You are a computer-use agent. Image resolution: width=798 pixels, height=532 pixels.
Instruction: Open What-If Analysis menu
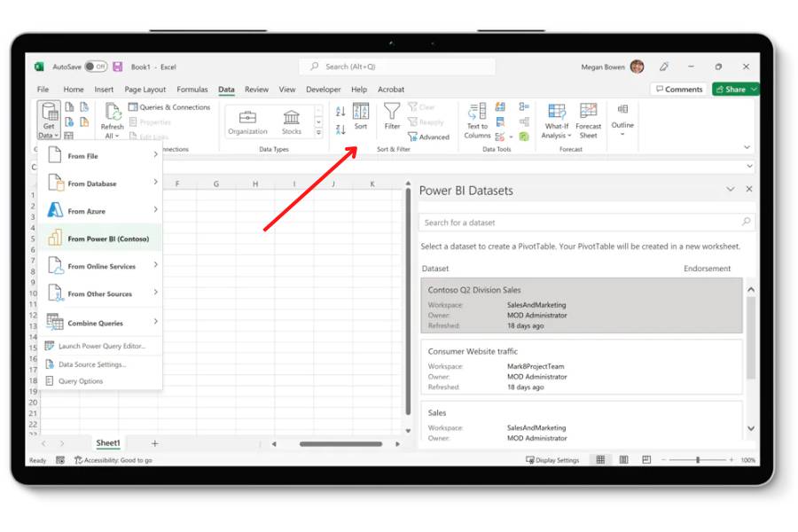point(556,121)
